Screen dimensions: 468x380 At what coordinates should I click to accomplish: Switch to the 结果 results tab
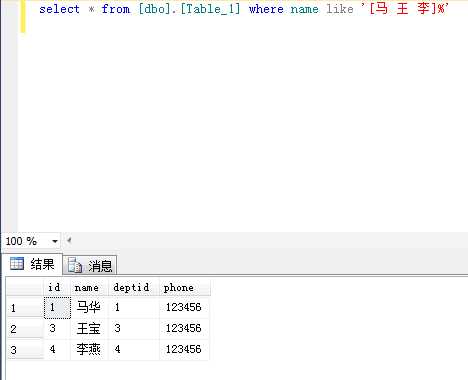(32, 264)
